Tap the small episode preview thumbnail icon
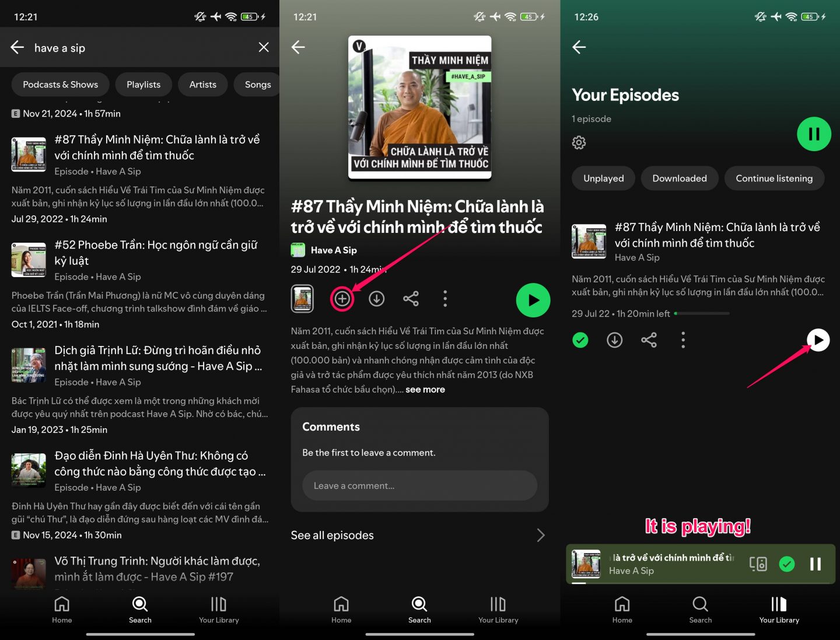840x640 pixels. pyautogui.click(x=302, y=299)
